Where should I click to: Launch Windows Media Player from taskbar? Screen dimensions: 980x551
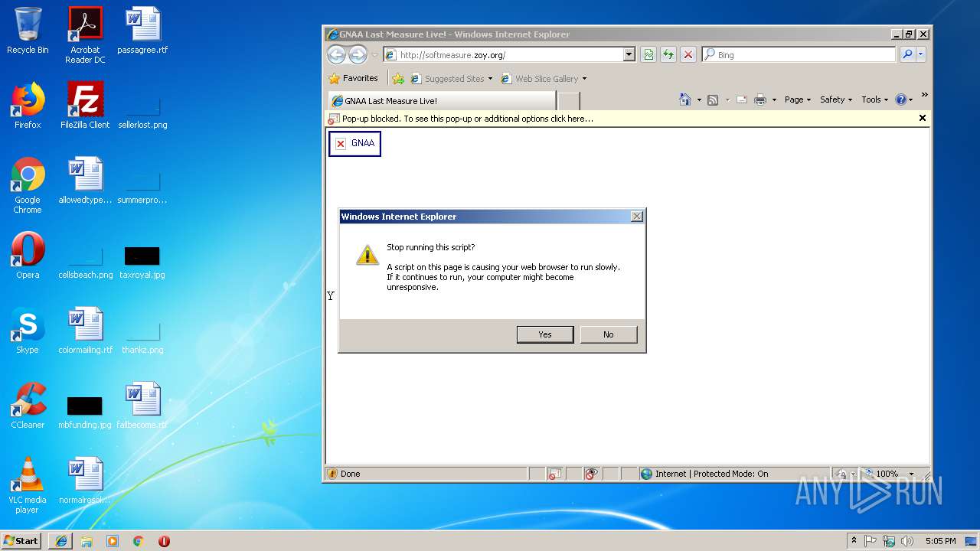pyautogui.click(x=113, y=541)
